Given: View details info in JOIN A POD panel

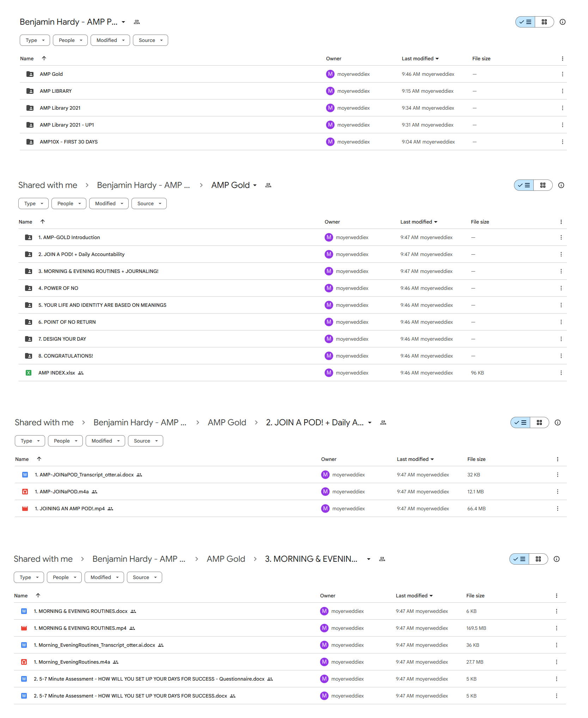Looking at the screenshot, I should [557, 422].
